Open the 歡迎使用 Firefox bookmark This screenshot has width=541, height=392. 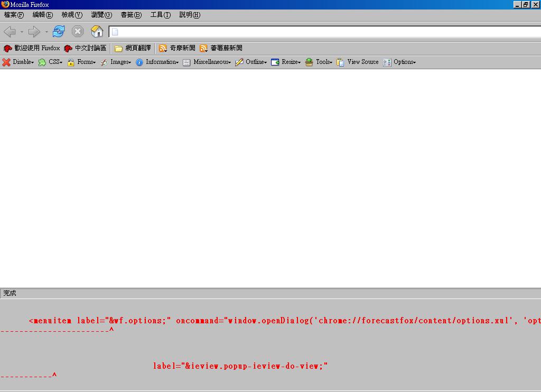point(32,48)
